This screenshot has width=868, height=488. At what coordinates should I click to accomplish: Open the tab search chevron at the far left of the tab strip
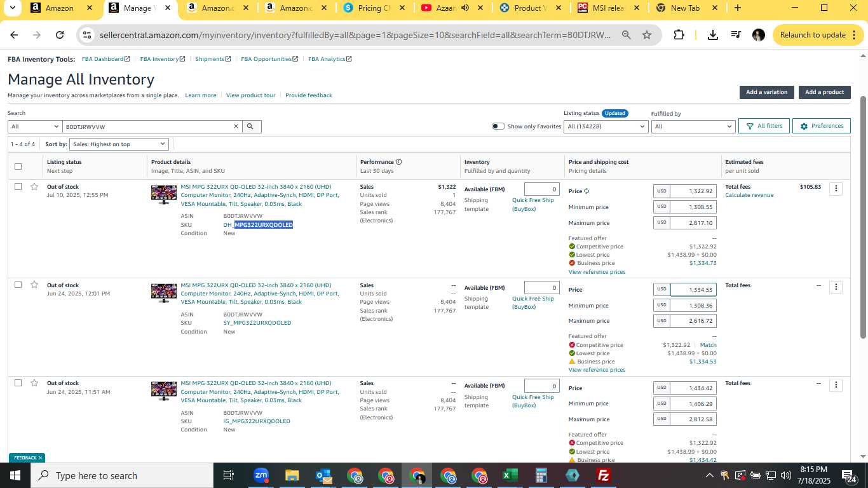pyautogui.click(x=13, y=8)
